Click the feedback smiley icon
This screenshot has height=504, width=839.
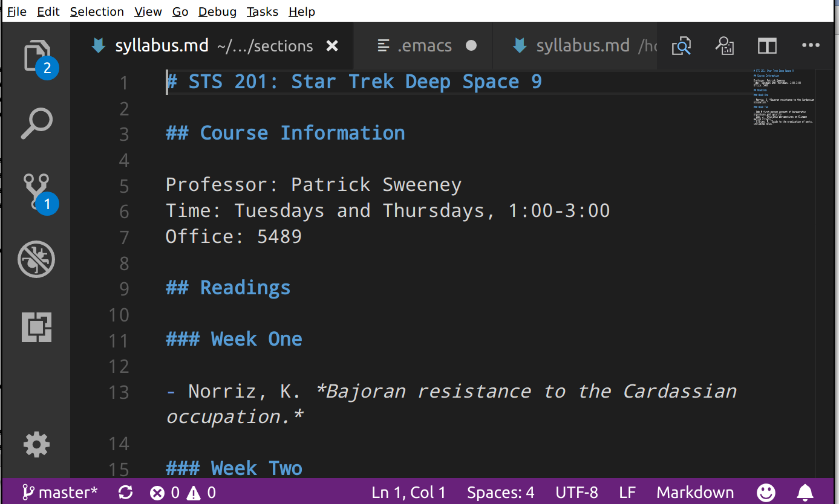click(x=766, y=493)
